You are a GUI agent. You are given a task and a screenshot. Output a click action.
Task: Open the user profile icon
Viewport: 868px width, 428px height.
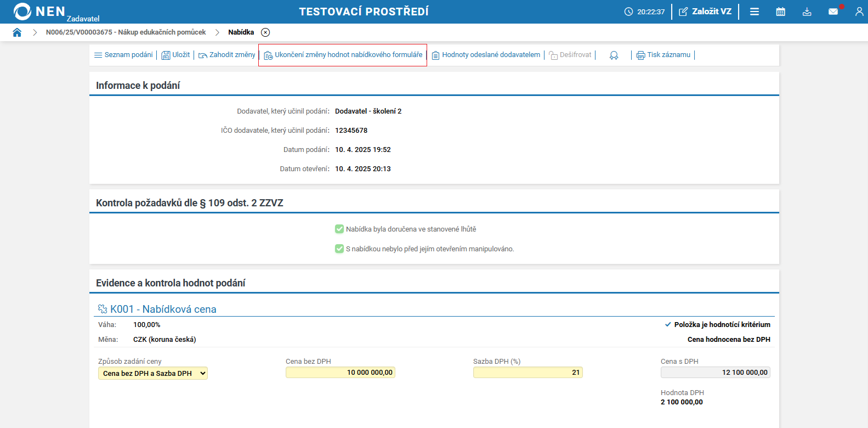859,12
